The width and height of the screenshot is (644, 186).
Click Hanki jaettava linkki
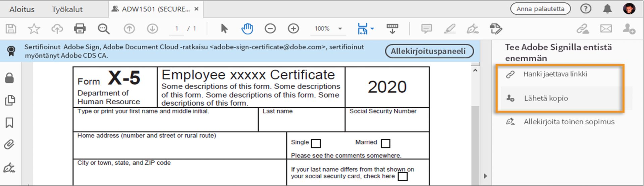[x=555, y=74]
